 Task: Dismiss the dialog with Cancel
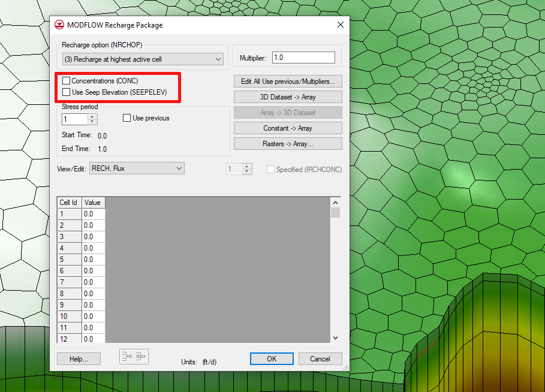[x=320, y=358]
